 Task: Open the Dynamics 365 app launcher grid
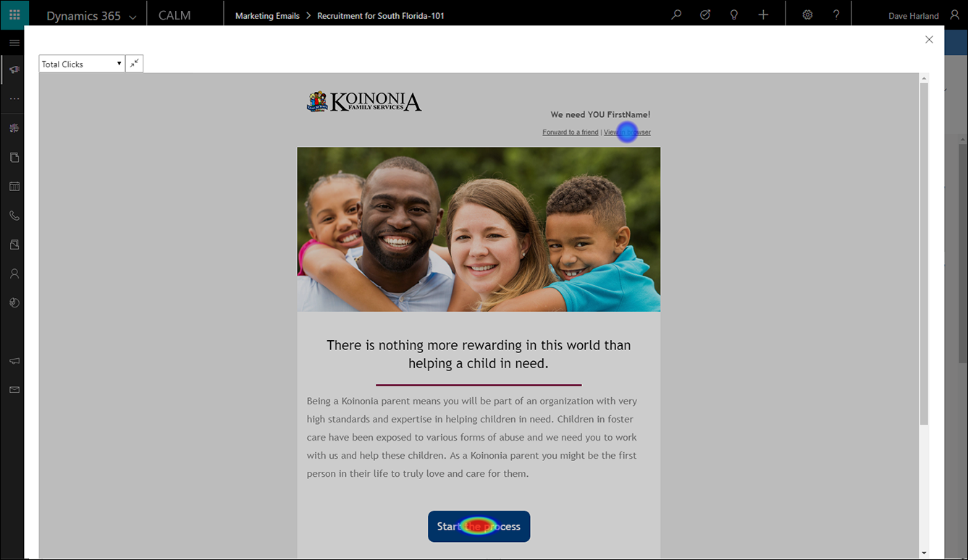point(14,14)
